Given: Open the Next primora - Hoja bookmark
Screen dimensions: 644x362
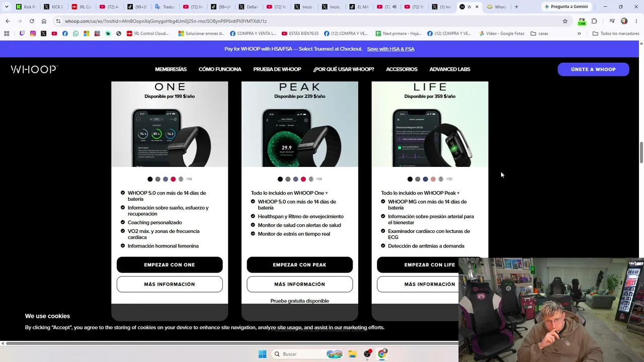Looking at the screenshot, I should [x=398, y=34].
